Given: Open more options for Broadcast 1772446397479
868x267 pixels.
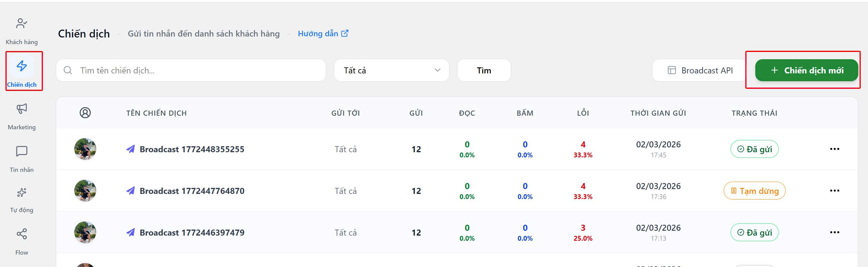Looking at the screenshot, I should coord(834,233).
